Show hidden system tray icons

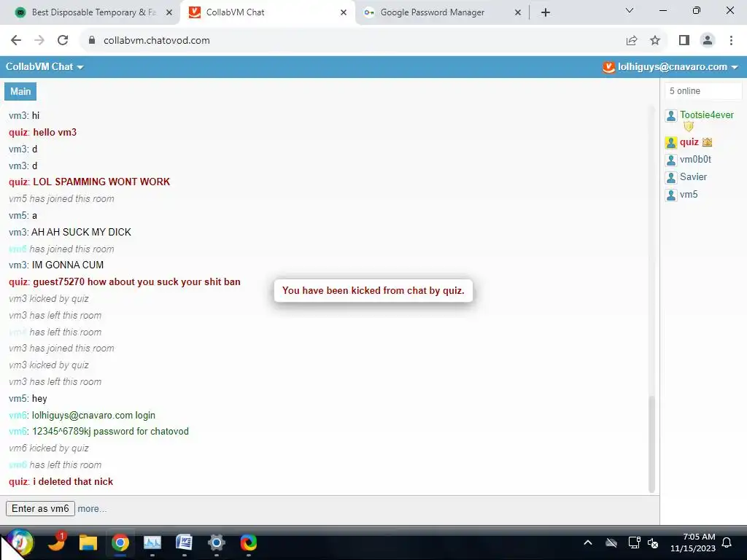588,542
